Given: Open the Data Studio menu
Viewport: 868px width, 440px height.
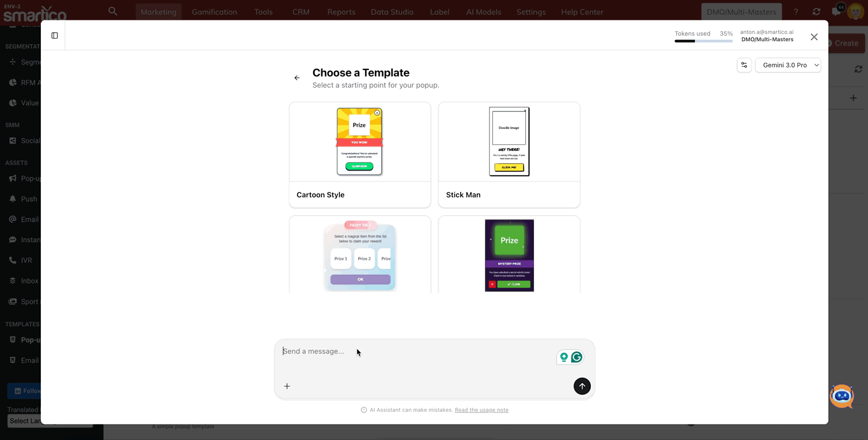Looking at the screenshot, I should click(392, 12).
